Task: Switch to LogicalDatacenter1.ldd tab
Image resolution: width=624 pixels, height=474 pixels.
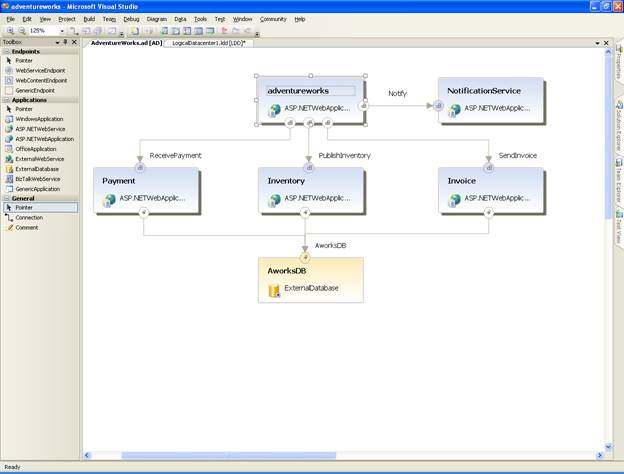Action: (209, 43)
